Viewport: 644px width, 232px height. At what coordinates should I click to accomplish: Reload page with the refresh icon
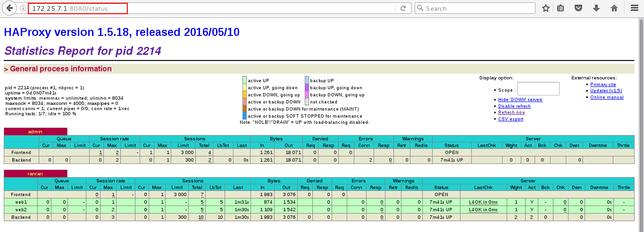click(x=403, y=8)
